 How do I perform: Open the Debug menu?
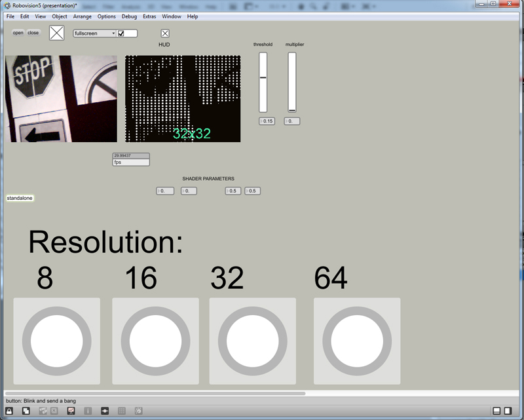[129, 16]
